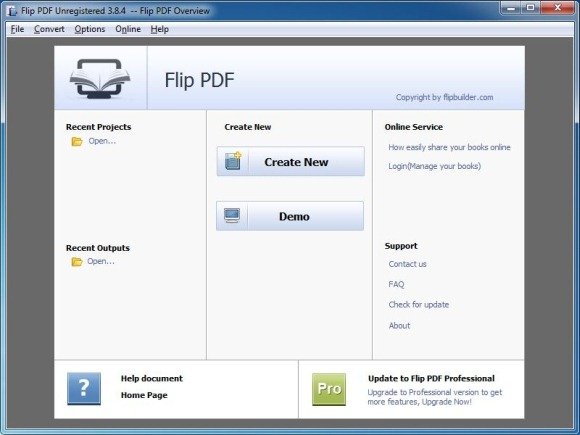Minimize the Flip PDF window
580x435 pixels.
(511, 8)
